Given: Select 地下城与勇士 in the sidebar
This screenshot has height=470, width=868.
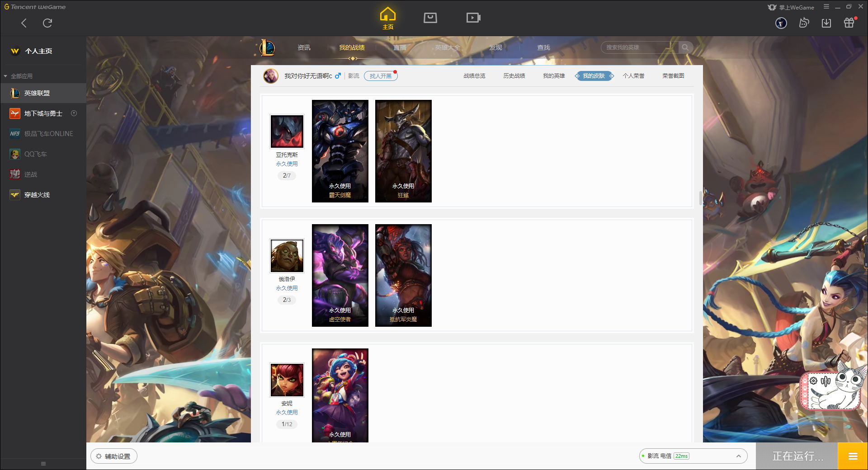Looking at the screenshot, I should [x=43, y=113].
